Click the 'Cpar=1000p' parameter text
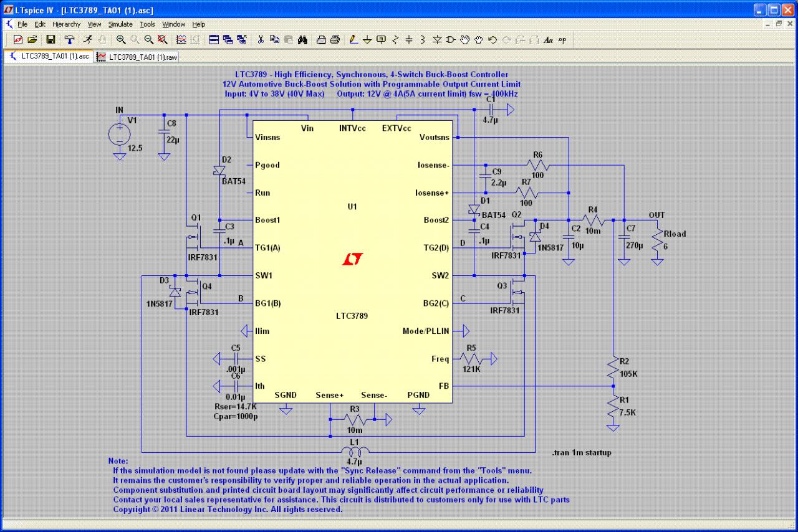 coord(234,416)
